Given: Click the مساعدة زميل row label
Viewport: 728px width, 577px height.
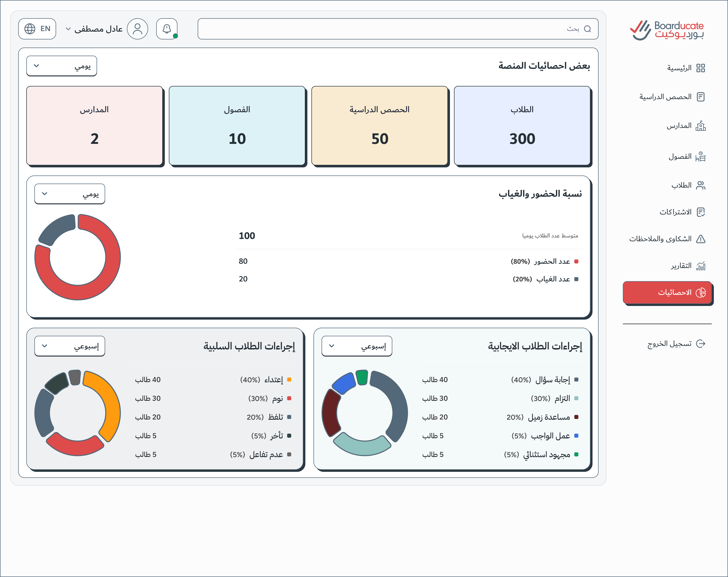Looking at the screenshot, I should tap(538, 417).
